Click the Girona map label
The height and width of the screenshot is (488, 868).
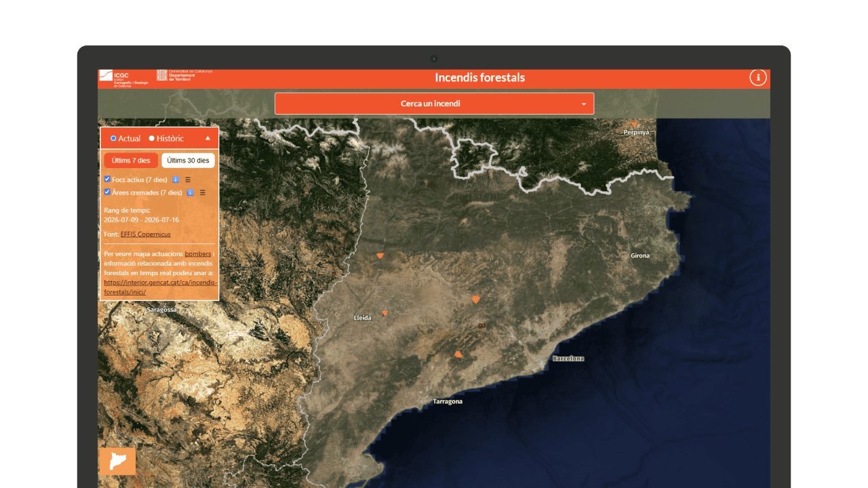(x=640, y=256)
